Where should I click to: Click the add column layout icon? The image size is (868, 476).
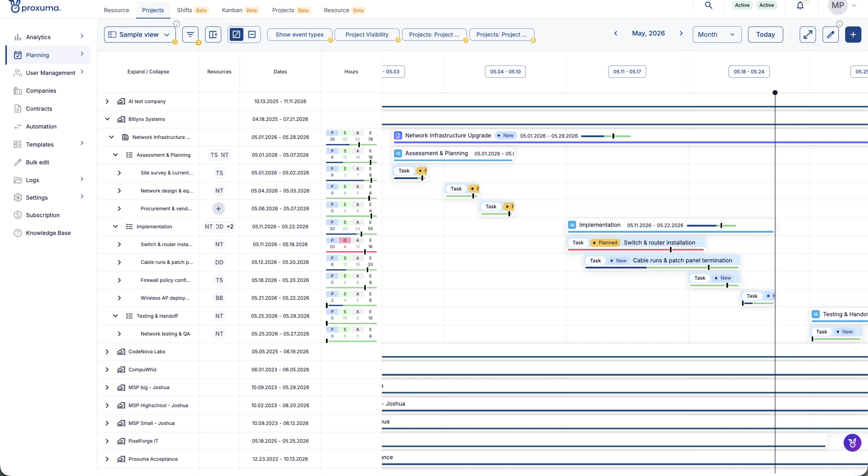point(213,34)
